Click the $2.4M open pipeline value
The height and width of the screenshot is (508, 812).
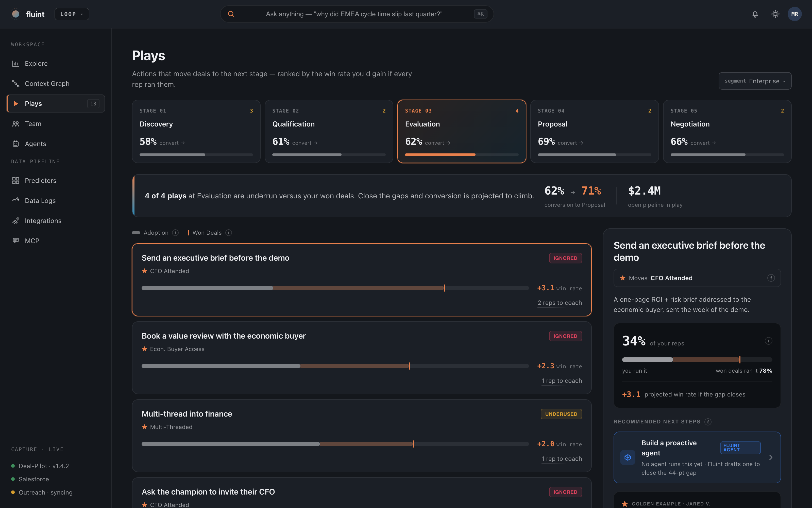coord(644,191)
